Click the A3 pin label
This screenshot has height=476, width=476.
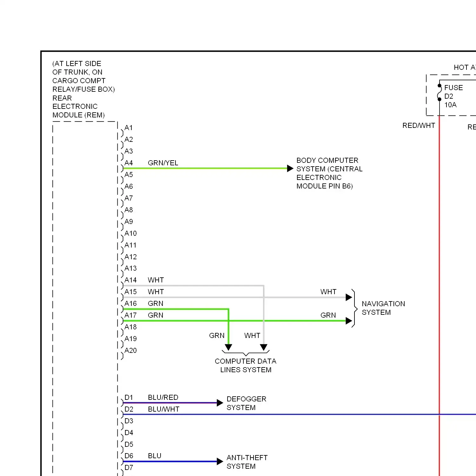click(129, 151)
